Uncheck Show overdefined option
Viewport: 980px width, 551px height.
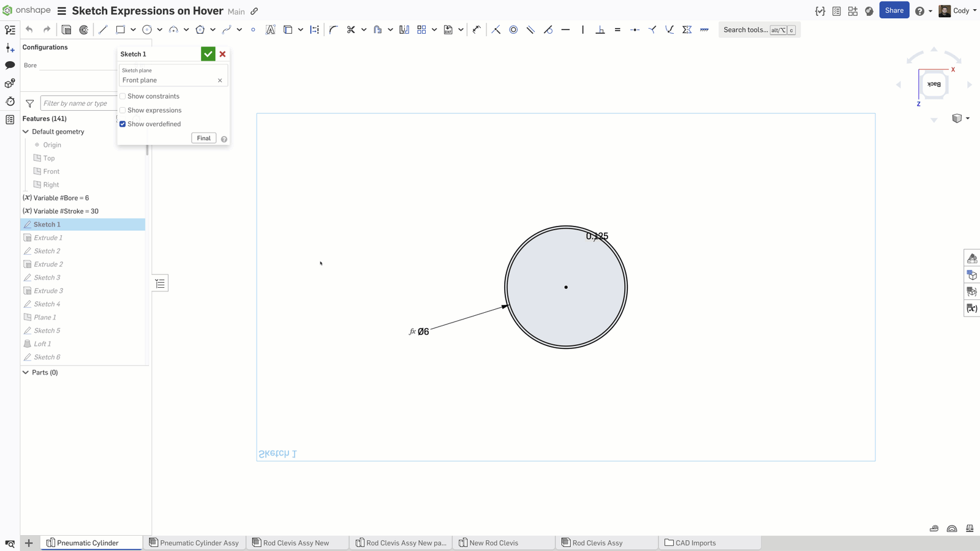coord(123,124)
